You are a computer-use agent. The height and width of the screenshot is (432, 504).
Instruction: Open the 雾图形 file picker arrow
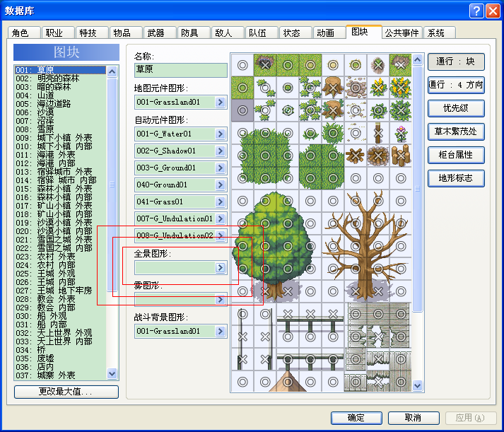pos(221,300)
